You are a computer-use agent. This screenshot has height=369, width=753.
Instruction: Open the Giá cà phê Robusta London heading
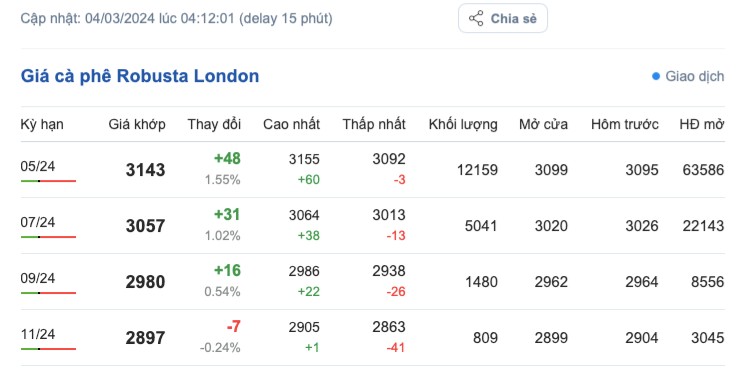tap(140, 76)
